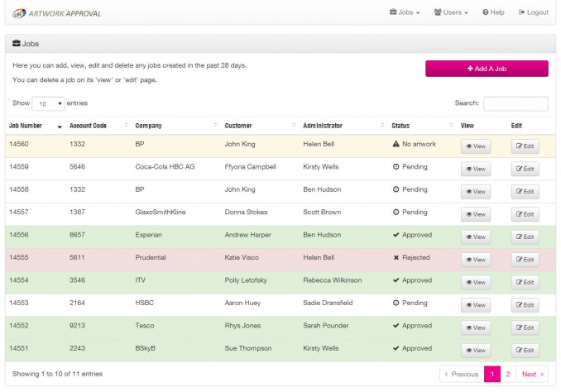Image resolution: width=561 pixels, height=392 pixels.
Task: Click the rejected cross icon for job 14555
Action: [396, 257]
